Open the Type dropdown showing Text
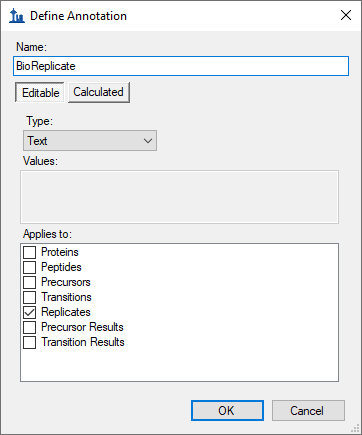The image size is (362, 435). click(x=90, y=141)
